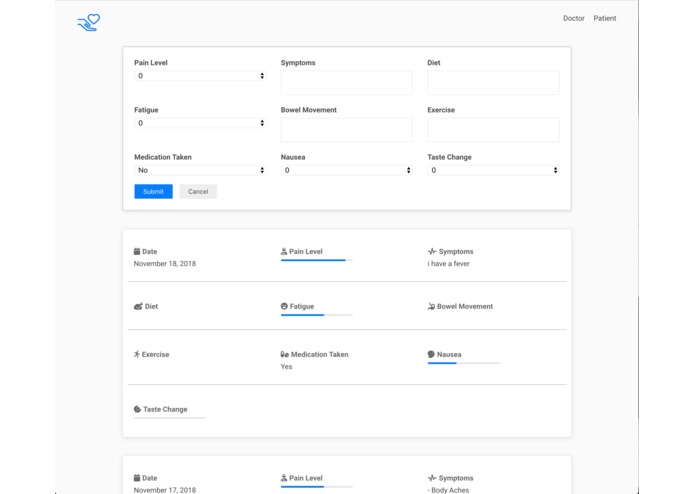Focus the Exercise text area in form

point(493,130)
